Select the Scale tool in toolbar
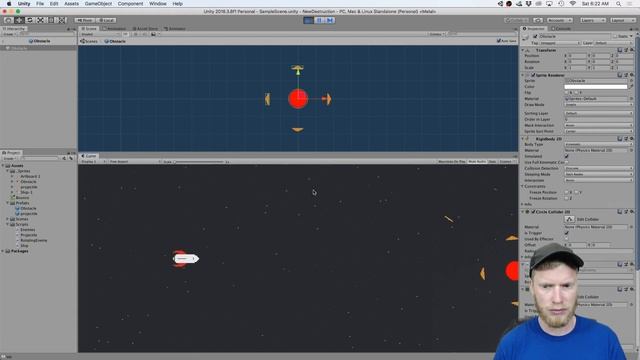 40,20
